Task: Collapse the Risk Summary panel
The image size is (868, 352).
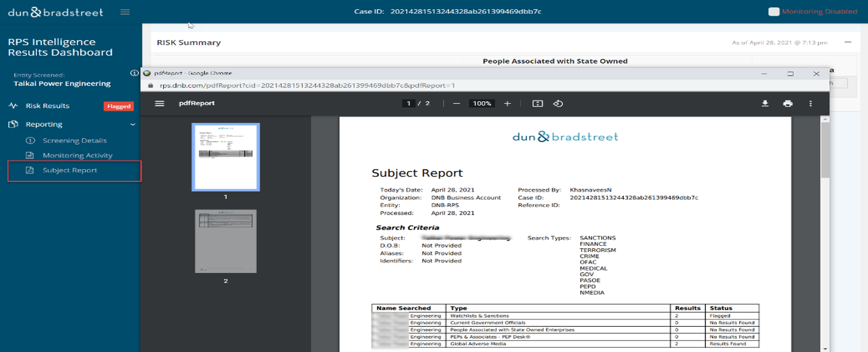Action: 848,42
